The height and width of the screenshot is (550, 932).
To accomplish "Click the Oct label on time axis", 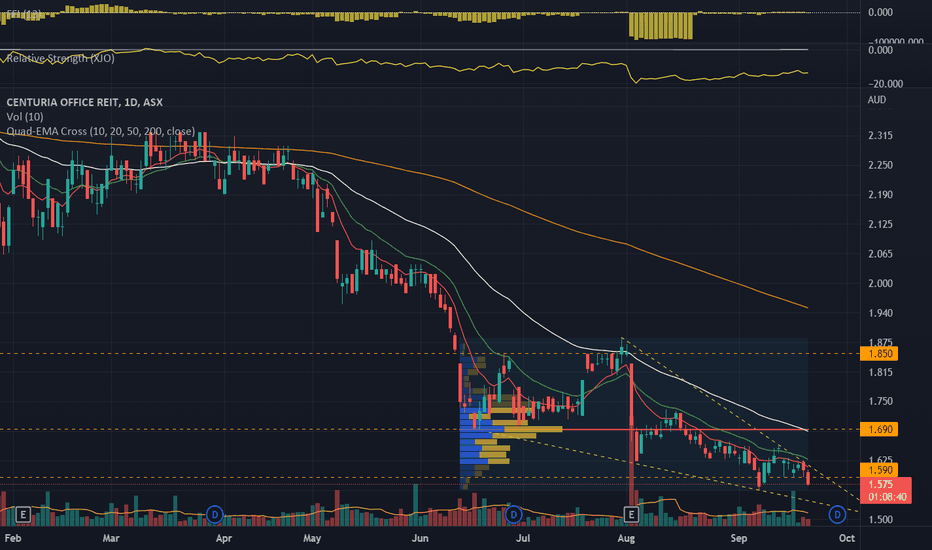I will pyautogui.click(x=846, y=538).
